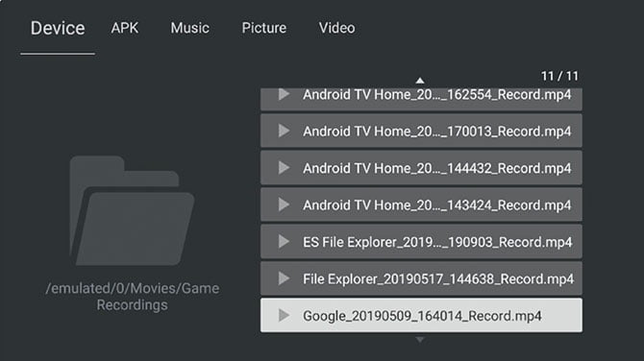Click the down arrow below the file list
Image resolution: width=644 pixels, height=361 pixels.
point(419,340)
